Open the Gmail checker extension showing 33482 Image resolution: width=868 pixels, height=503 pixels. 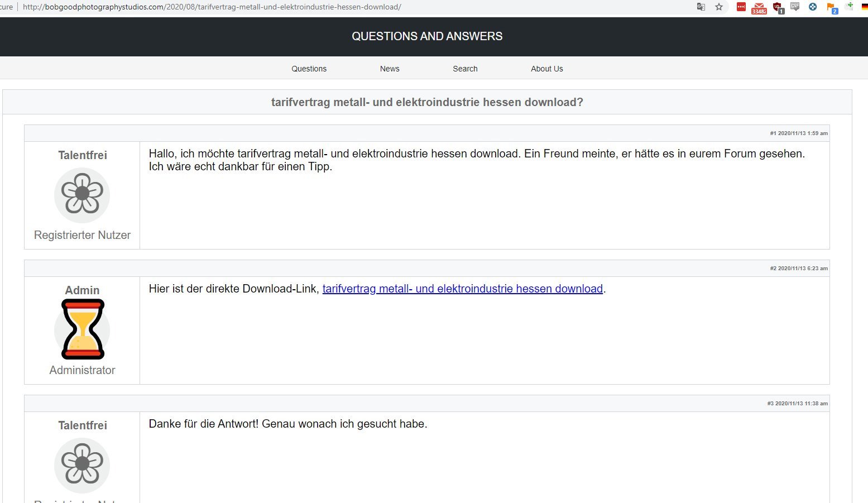tap(759, 7)
